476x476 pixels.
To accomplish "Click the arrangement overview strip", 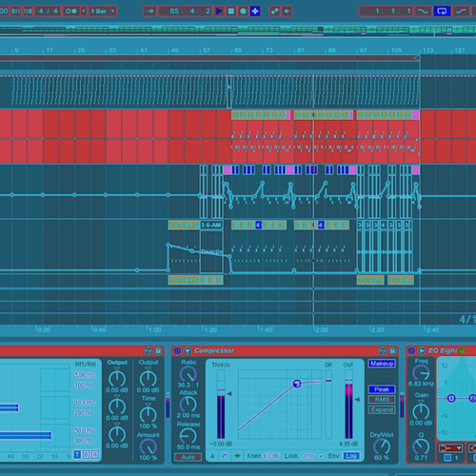I will tap(238, 30).
